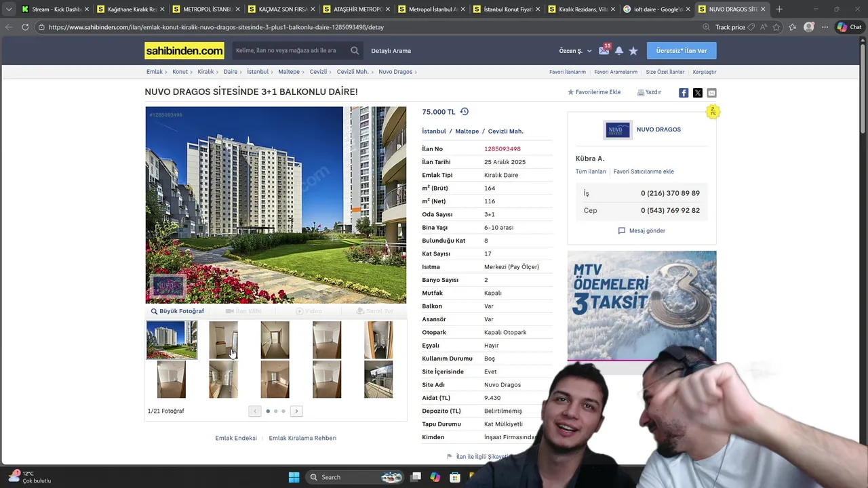Open Tüm ilanları of seller

(591, 171)
